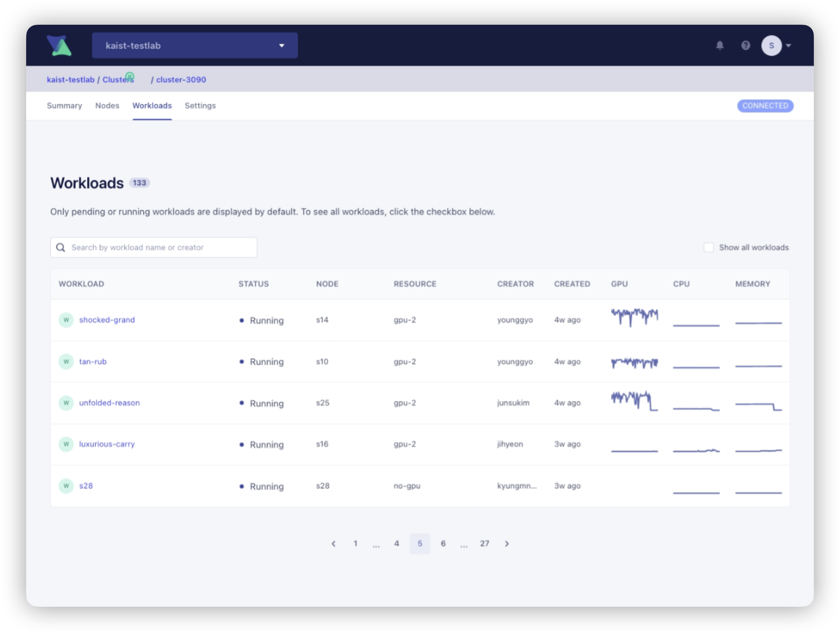Go to previous page arrow

click(334, 543)
